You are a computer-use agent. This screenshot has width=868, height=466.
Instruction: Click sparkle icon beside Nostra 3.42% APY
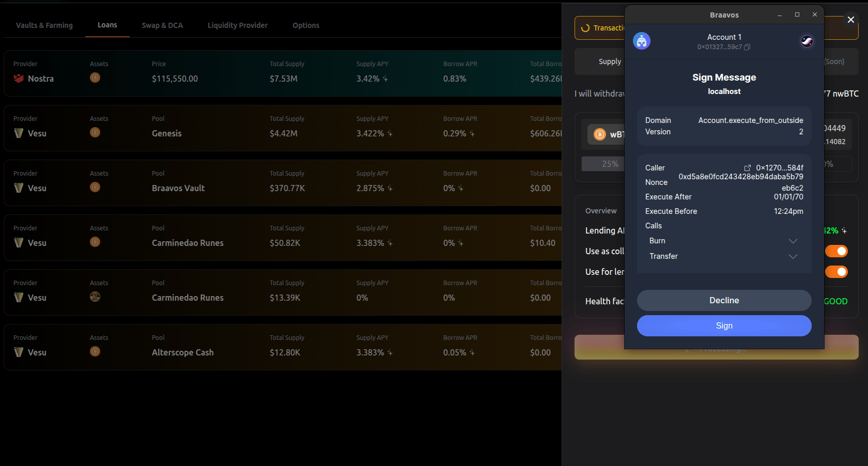click(385, 79)
